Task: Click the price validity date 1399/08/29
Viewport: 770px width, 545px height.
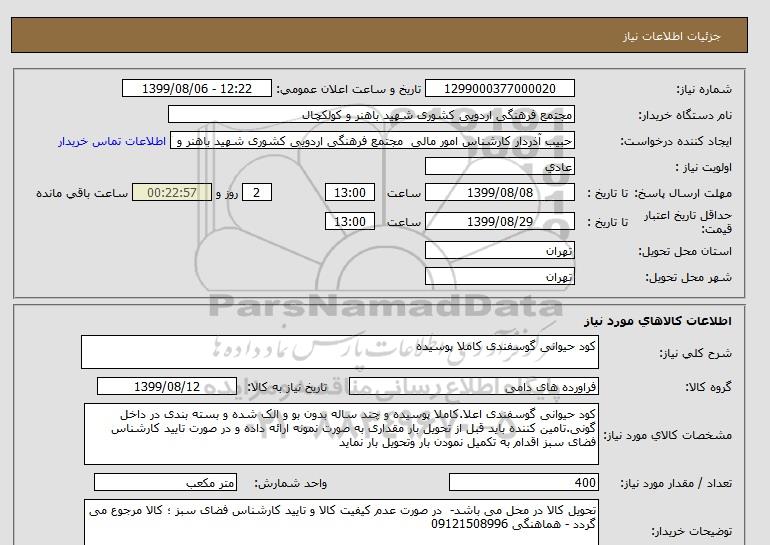Action: coord(499,221)
